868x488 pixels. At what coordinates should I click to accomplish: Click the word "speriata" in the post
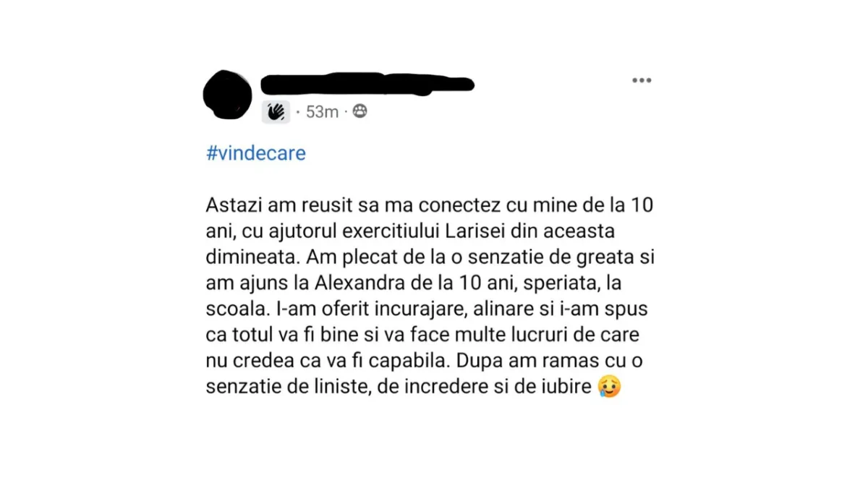pos(556,283)
